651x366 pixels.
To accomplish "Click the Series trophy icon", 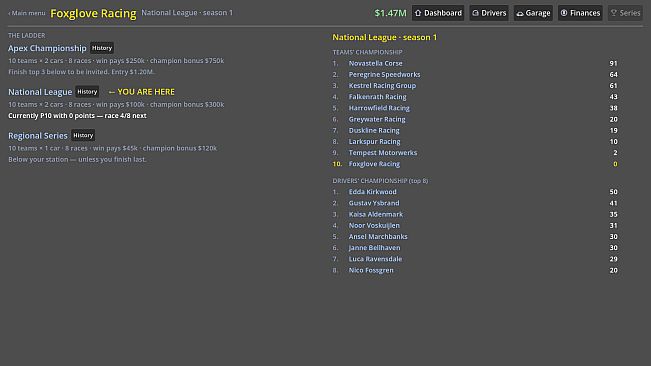I will click(614, 13).
